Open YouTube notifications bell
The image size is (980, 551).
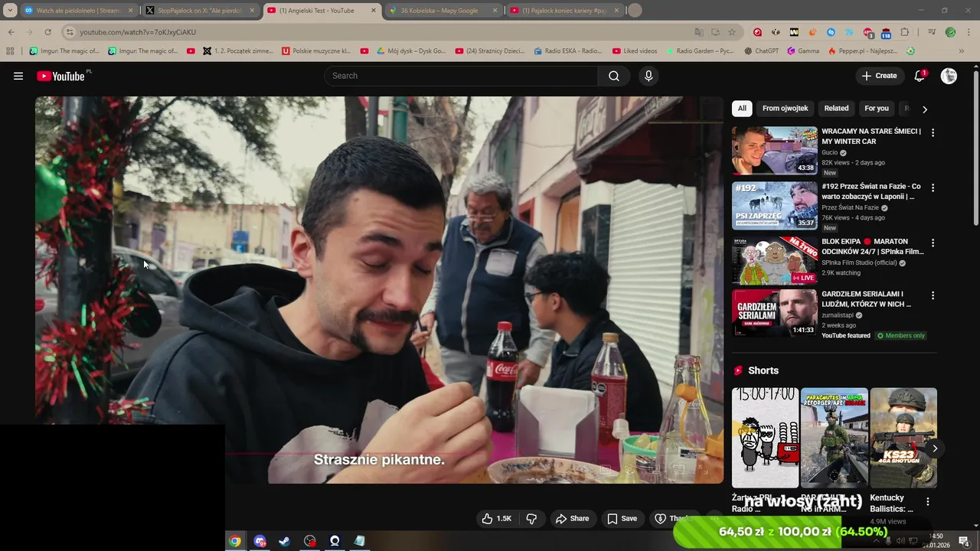tap(920, 76)
